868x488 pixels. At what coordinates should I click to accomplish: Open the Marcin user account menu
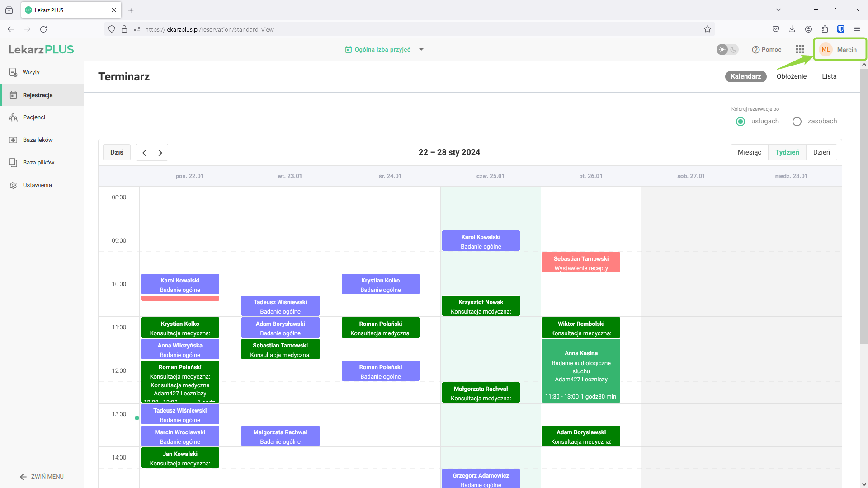click(840, 50)
